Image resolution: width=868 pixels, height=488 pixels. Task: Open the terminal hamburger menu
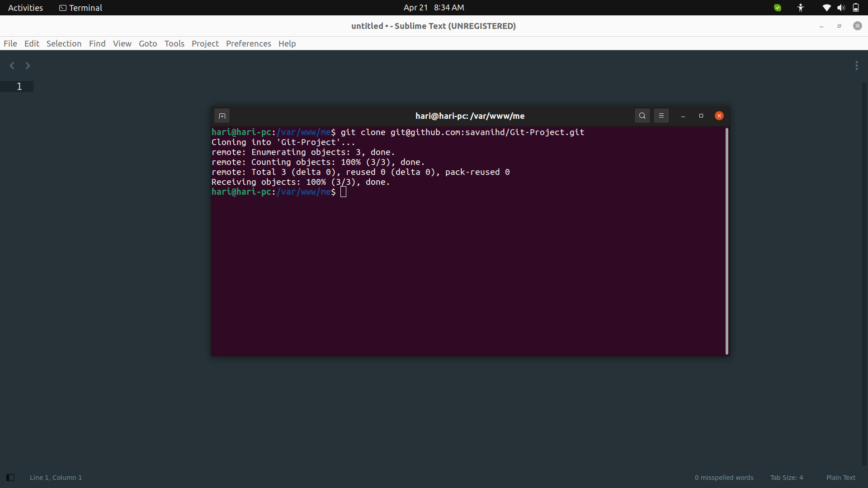(661, 116)
